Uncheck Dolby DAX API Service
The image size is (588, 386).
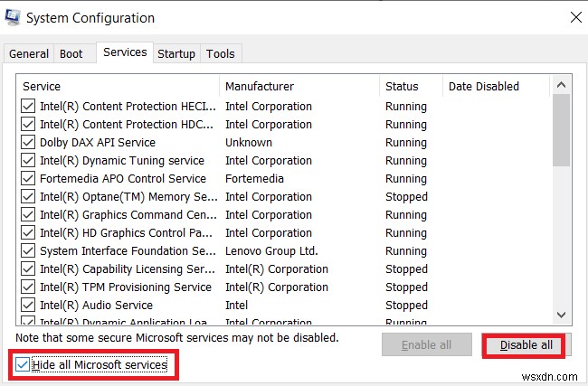(x=28, y=143)
